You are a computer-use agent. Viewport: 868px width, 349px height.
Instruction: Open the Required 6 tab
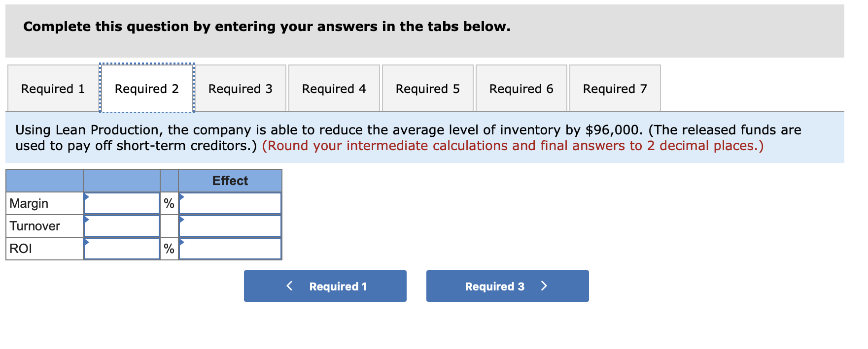click(x=521, y=88)
